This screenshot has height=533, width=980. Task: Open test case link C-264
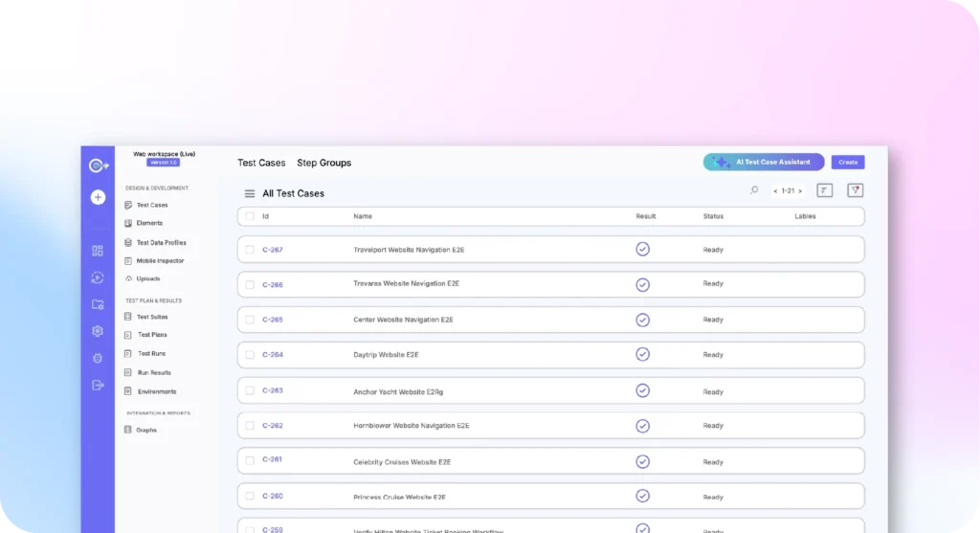coord(273,355)
